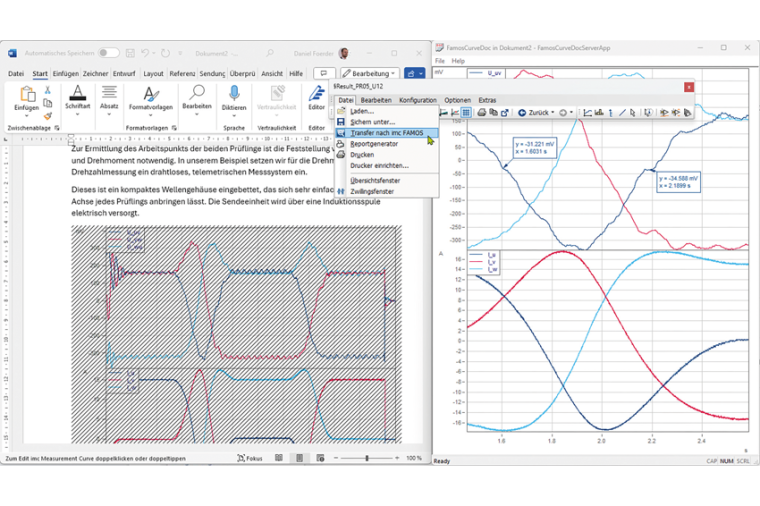Expand the Einfügen paste dropdown
760x506 pixels.
click(x=27, y=114)
